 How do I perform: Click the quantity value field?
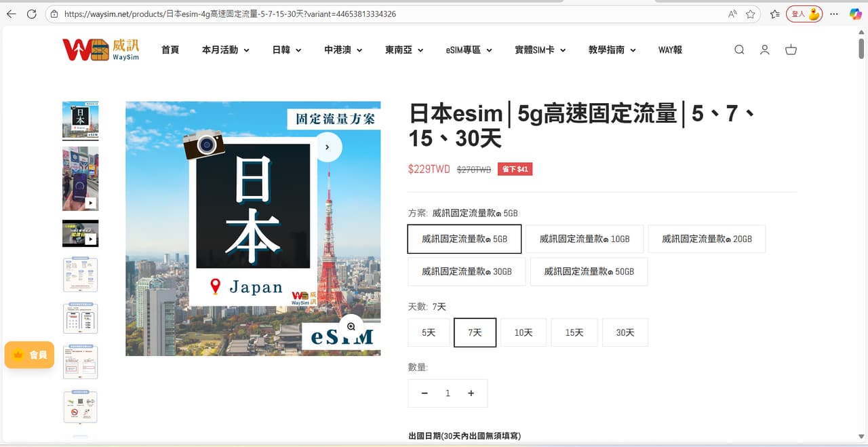tap(448, 393)
